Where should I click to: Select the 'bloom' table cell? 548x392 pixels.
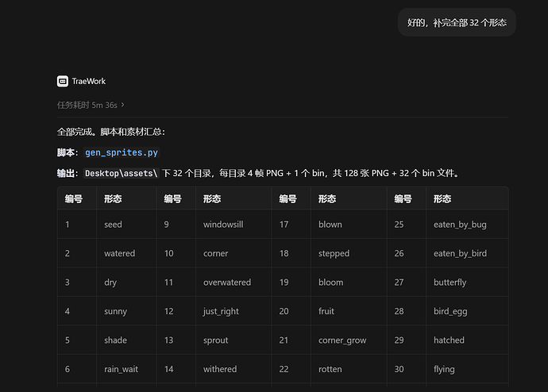pyautogui.click(x=349, y=282)
